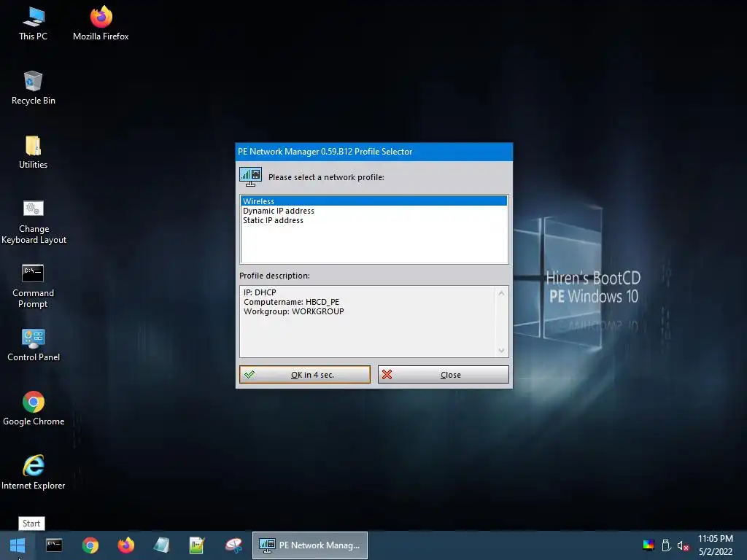Viewport: 747px width, 560px height.
Task: Open the taskbar clock showing 11:05 PM
Action: pos(716,545)
